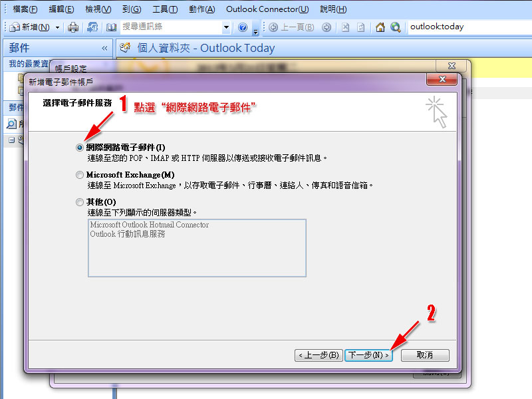Screen dimensions: 532x399
Task: Open the Address Book icon
Action: tap(111, 27)
